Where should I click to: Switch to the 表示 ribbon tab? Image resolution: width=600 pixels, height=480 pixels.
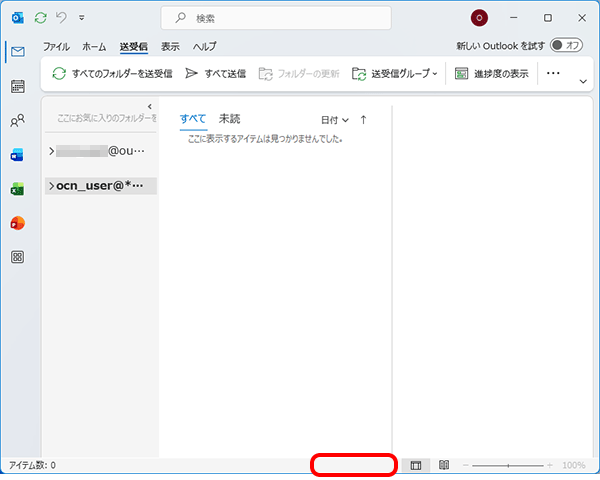click(170, 46)
